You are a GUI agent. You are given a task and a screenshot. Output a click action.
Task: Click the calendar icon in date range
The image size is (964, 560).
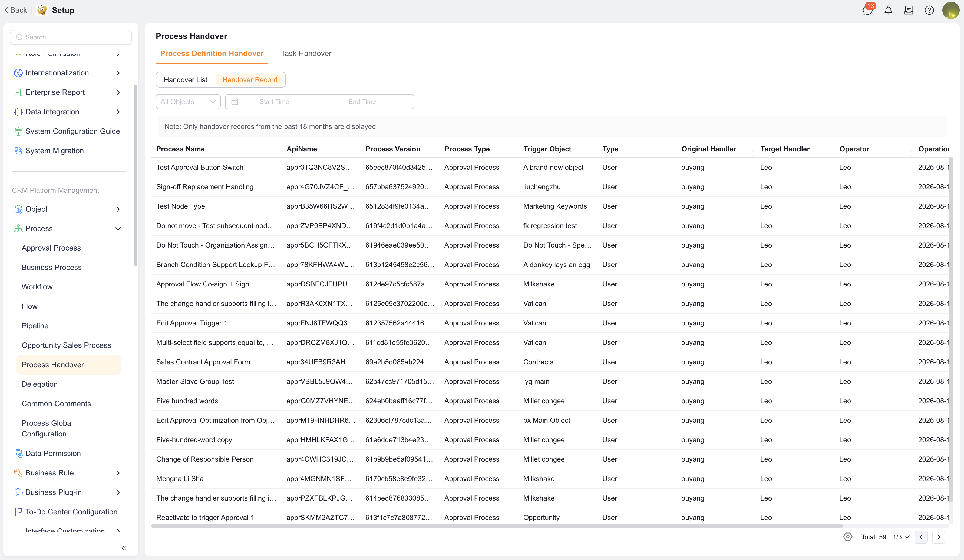tap(235, 101)
